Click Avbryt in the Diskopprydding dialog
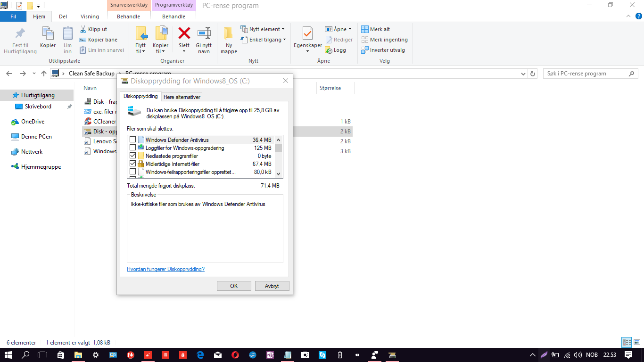 (272, 286)
